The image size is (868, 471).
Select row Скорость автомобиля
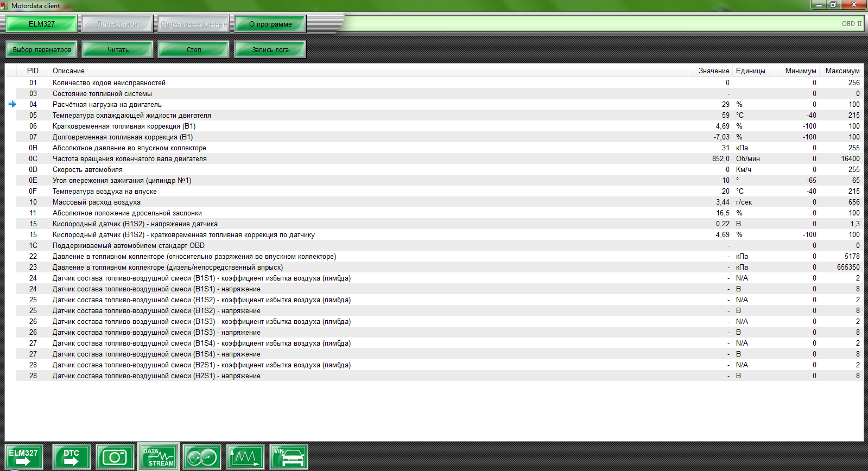click(x=440, y=169)
